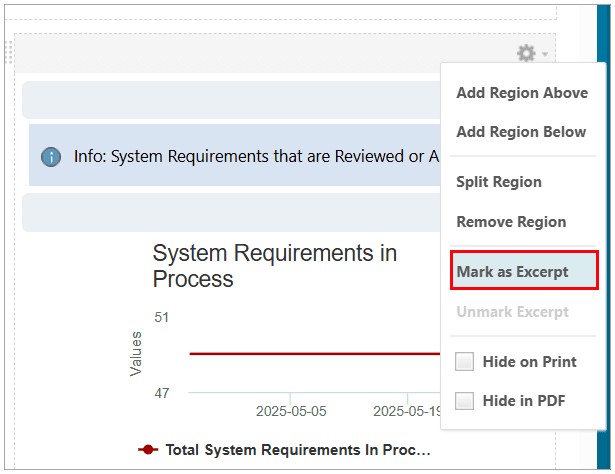Tick the Hide in PDF checkbox
The width and height of the screenshot is (615, 474).
tap(464, 401)
